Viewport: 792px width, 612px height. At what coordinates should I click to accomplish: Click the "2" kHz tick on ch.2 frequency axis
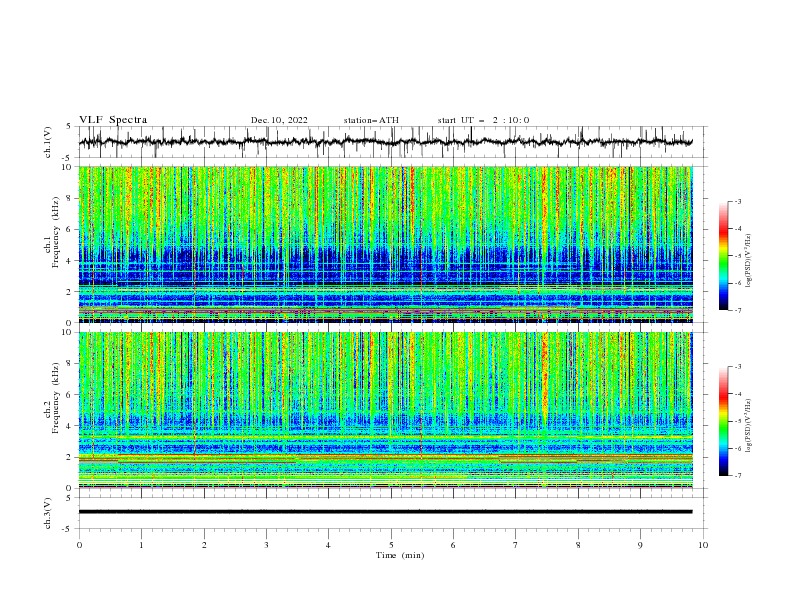[x=70, y=457]
